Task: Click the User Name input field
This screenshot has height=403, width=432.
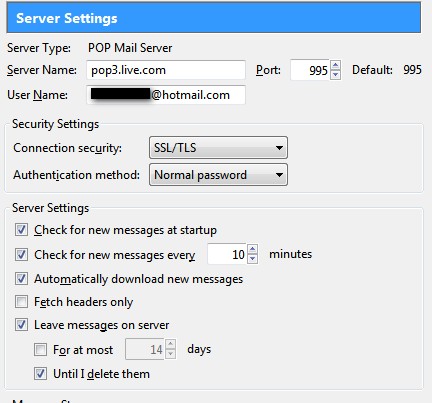Action: click(166, 95)
